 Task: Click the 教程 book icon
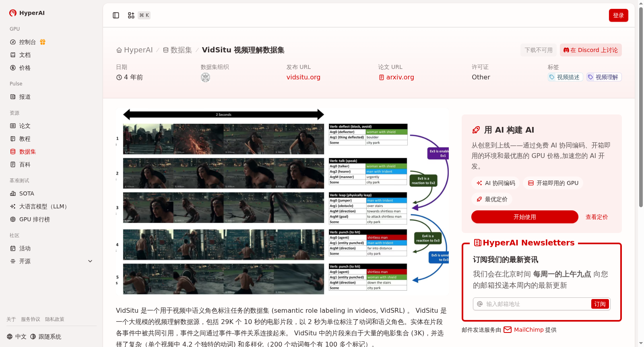[x=13, y=139]
